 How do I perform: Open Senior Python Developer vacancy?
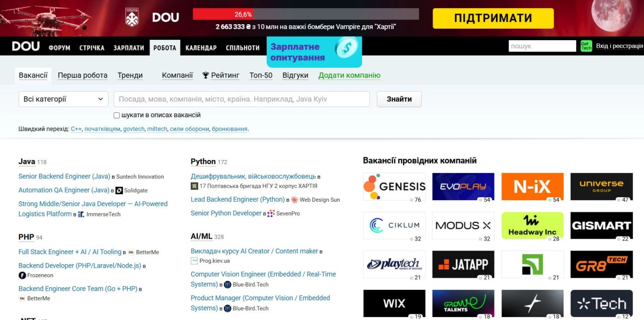tap(226, 213)
